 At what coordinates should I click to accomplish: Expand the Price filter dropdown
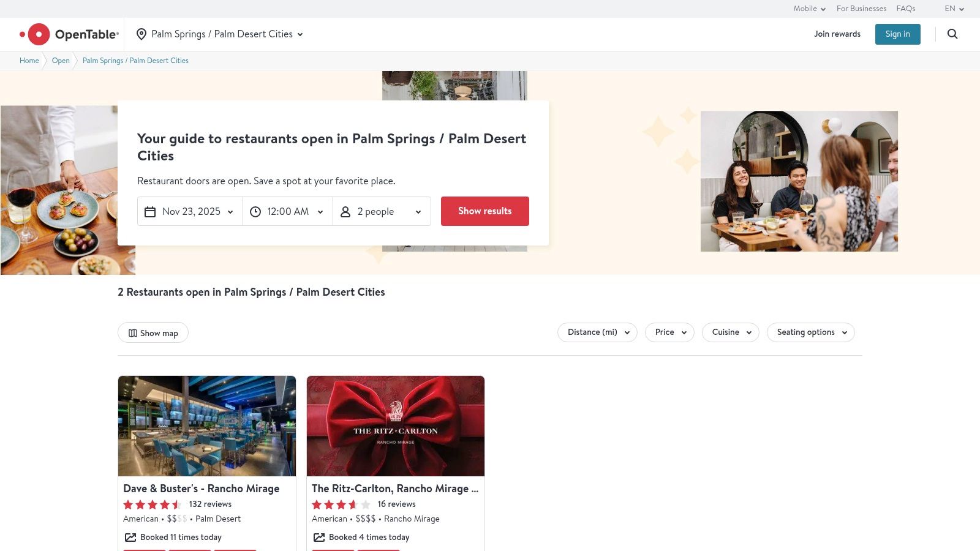tap(669, 332)
